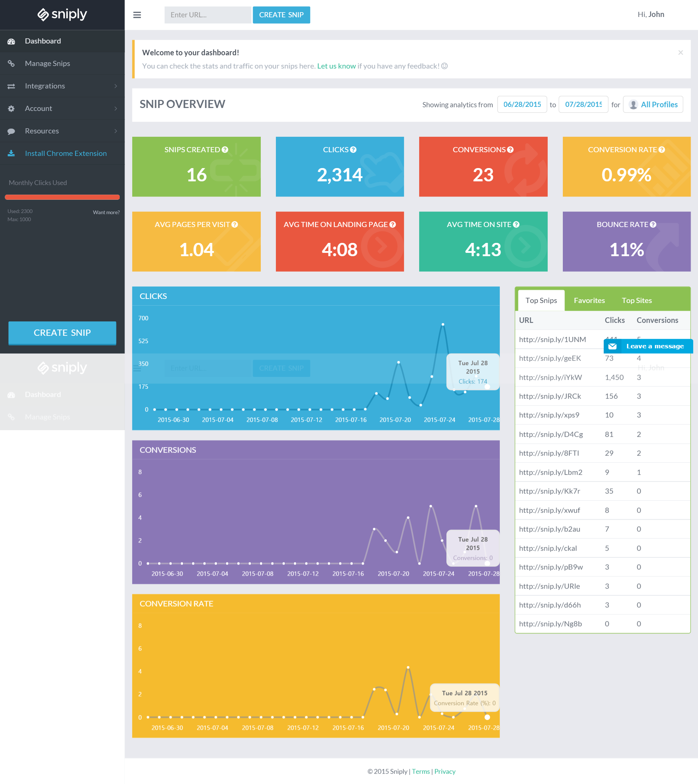The image size is (698, 784).
Task: Toggle the hamburger sidebar menu icon
Action: click(x=137, y=15)
